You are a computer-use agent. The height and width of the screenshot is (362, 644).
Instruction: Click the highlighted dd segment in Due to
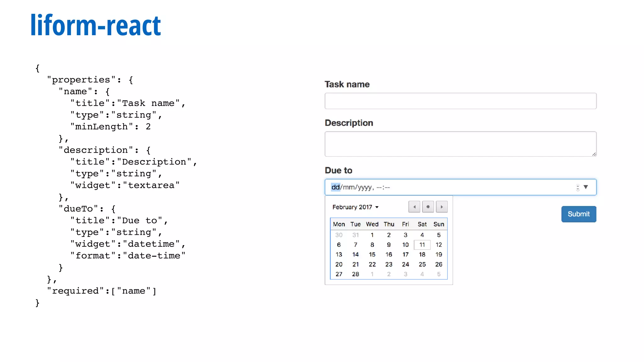(x=336, y=187)
